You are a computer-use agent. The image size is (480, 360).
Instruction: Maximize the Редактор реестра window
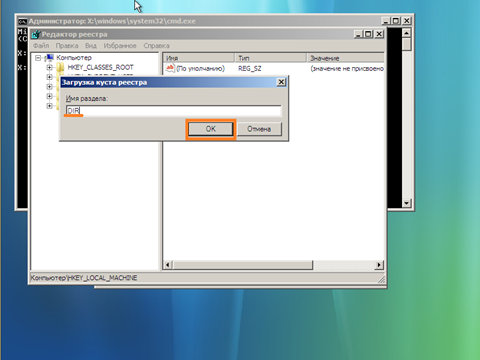(x=368, y=34)
